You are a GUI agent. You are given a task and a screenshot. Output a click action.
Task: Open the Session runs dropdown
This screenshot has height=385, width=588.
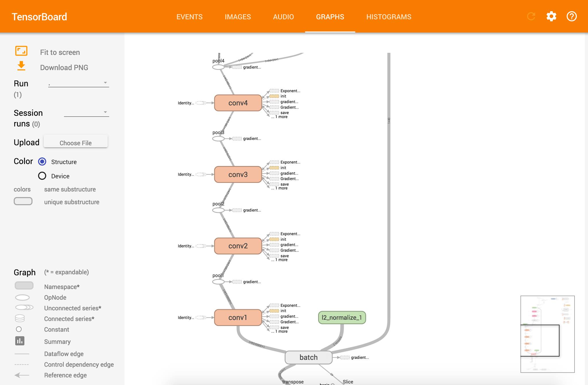pos(86,112)
